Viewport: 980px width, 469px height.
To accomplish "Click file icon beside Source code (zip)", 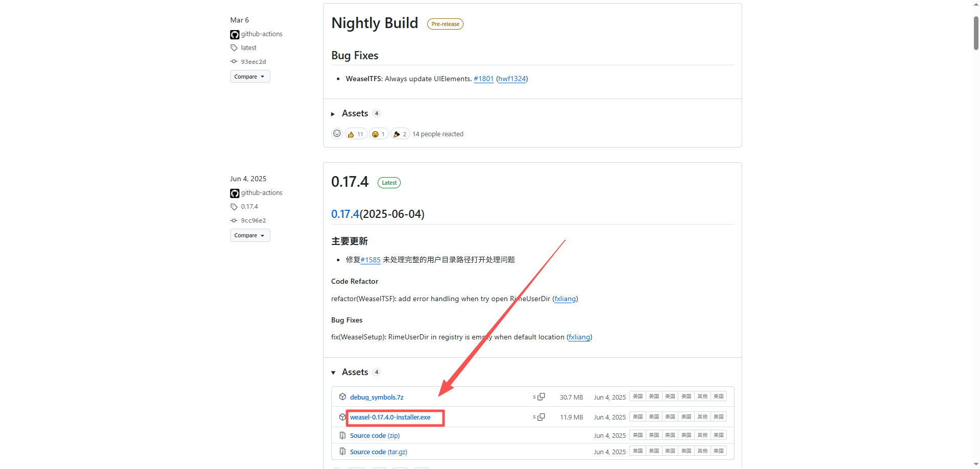I will [342, 435].
